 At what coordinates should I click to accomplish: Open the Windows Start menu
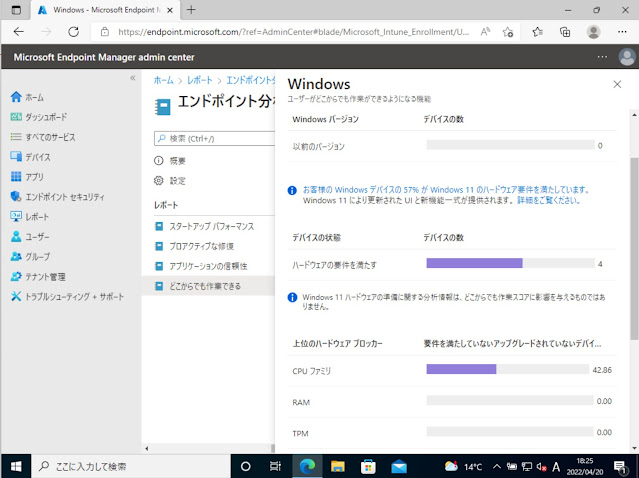pos(16,466)
